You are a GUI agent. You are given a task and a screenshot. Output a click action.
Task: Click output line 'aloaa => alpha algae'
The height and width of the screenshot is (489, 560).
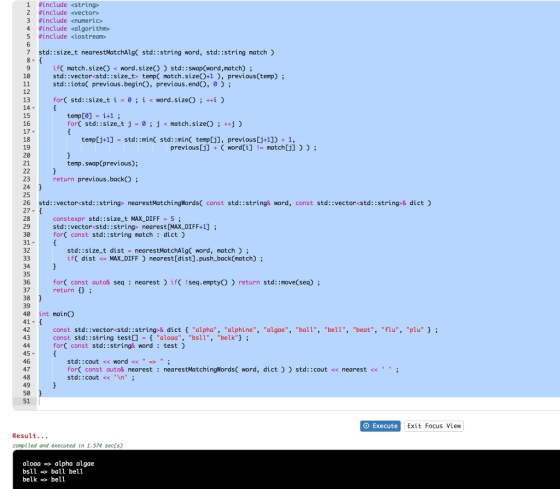point(58,464)
